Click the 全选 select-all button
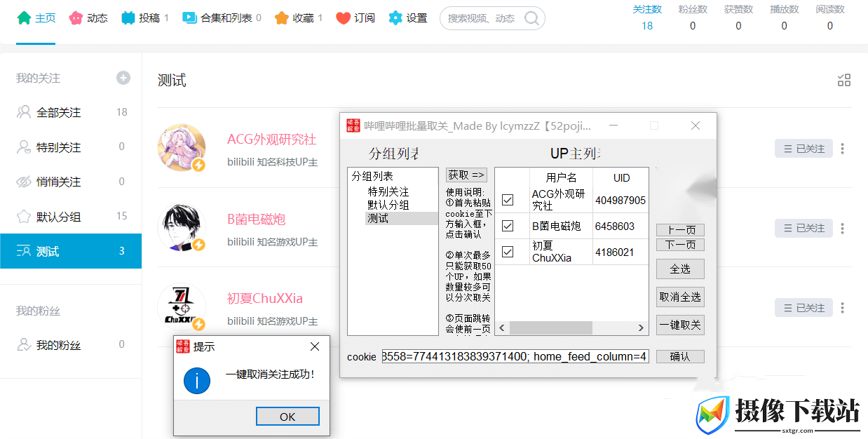 coord(680,269)
